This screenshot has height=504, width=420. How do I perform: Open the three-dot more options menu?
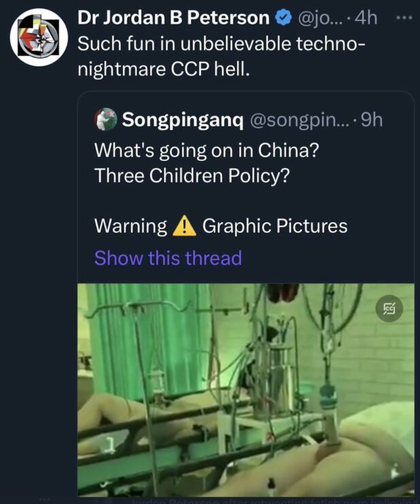pyautogui.click(x=403, y=16)
